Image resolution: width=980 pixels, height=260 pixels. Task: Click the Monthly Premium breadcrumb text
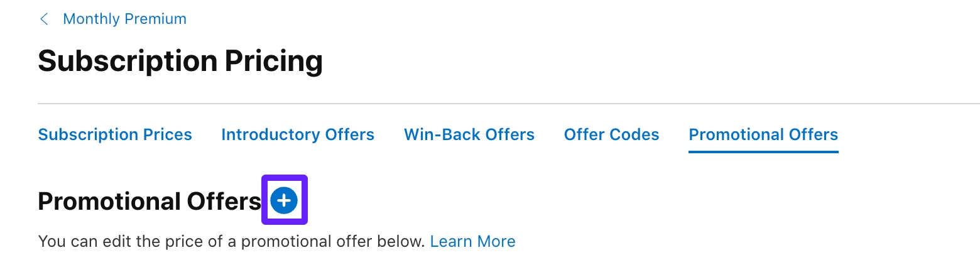[x=124, y=19]
